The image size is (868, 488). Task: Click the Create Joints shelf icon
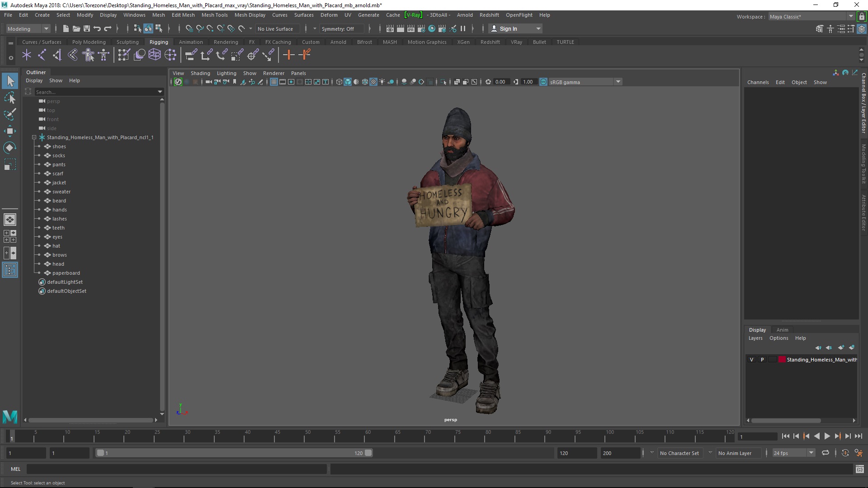[42, 55]
